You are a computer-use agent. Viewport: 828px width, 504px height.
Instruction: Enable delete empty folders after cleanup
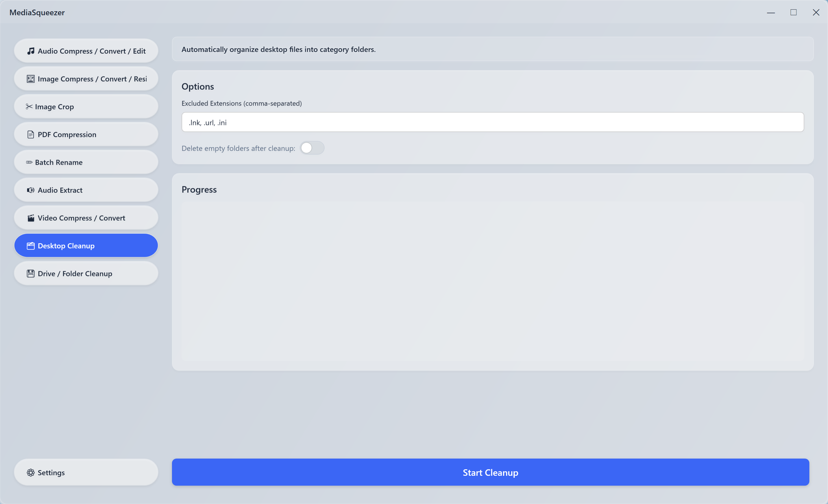(311, 148)
